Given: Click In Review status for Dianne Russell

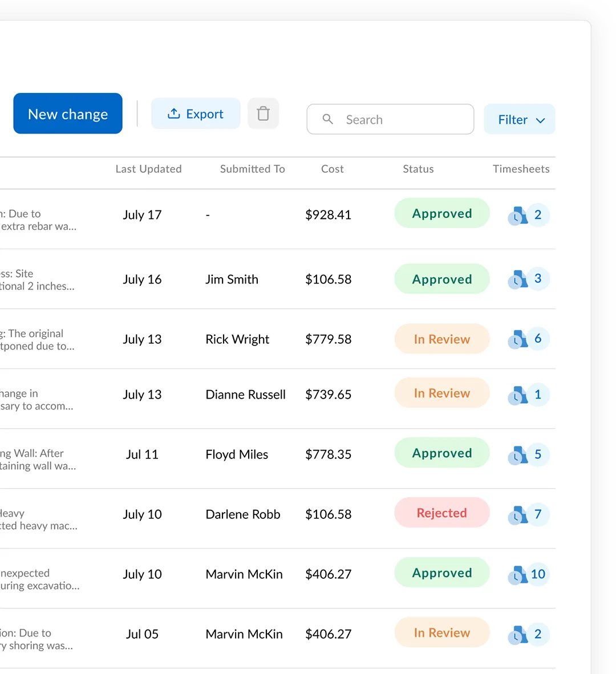Looking at the screenshot, I should pyautogui.click(x=442, y=393).
